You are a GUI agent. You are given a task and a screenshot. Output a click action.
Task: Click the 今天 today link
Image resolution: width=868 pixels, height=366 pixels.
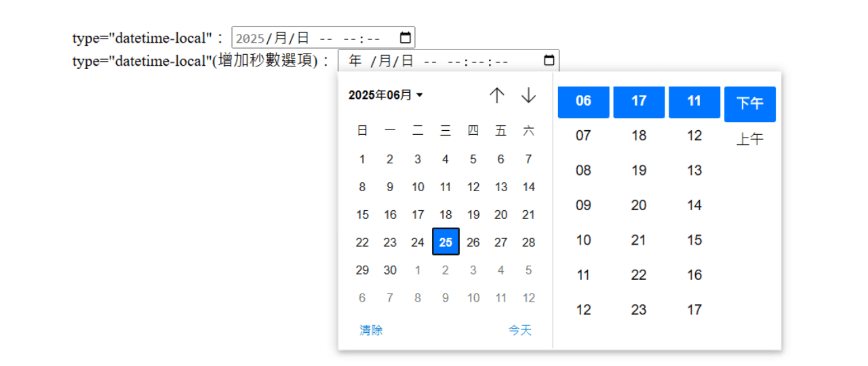(520, 330)
